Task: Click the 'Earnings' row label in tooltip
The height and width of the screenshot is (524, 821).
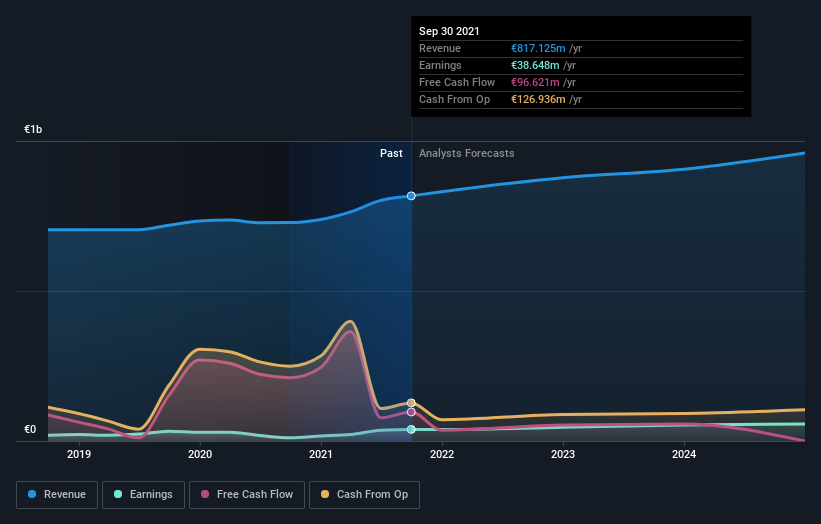Action: 440,65
